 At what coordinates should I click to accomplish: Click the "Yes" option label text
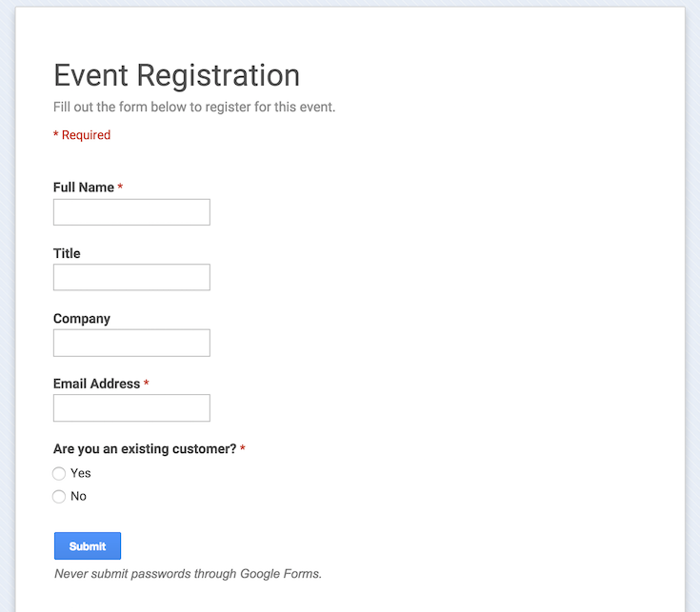coord(81,473)
